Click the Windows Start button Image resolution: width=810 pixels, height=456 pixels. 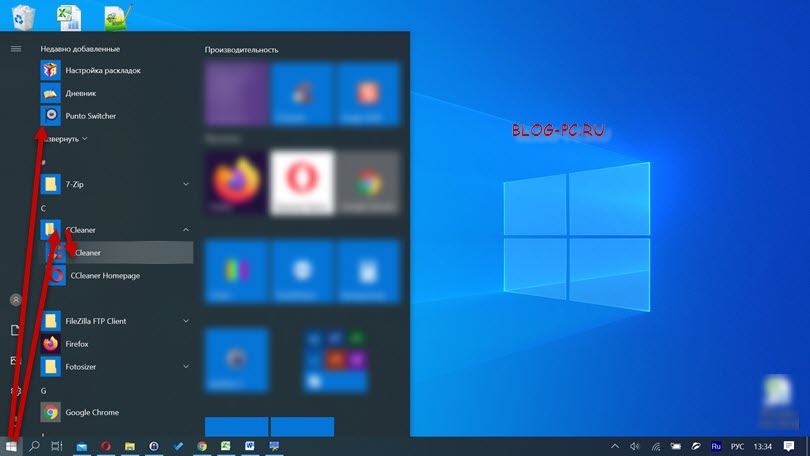(12, 446)
